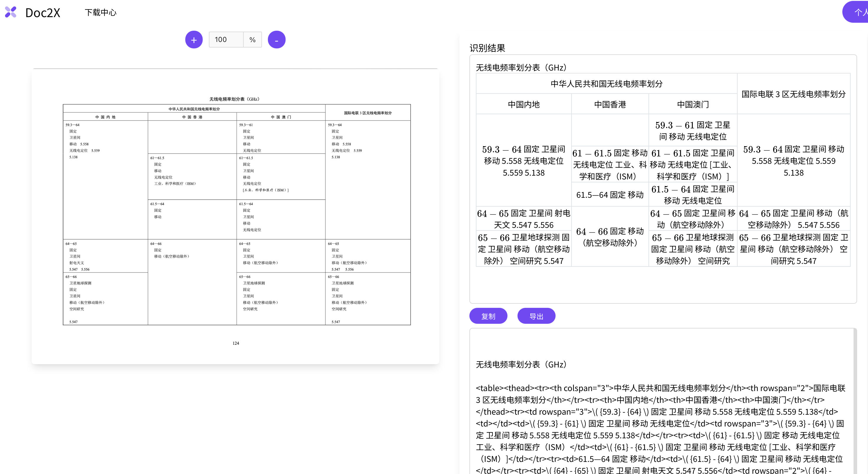
Task: Click the 中国澳门 column header in the result table
Action: (x=693, y=104)
